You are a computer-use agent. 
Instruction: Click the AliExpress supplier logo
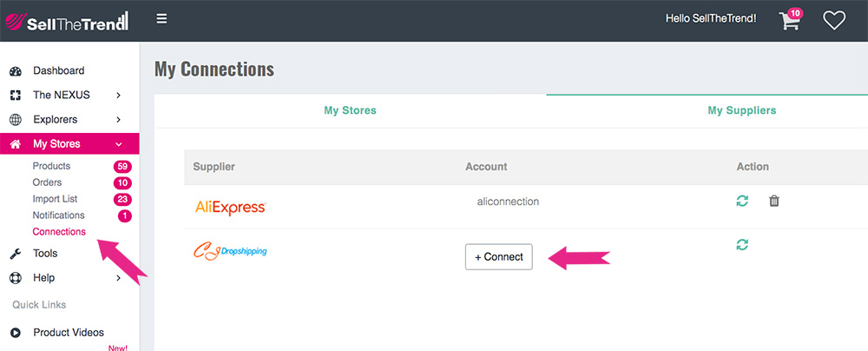point(230,207)
